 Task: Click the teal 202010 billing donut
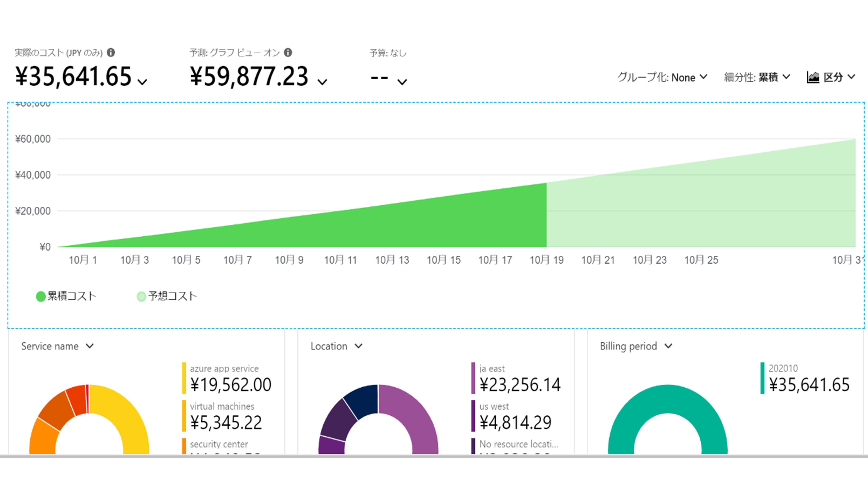click(x=667, y=399)
